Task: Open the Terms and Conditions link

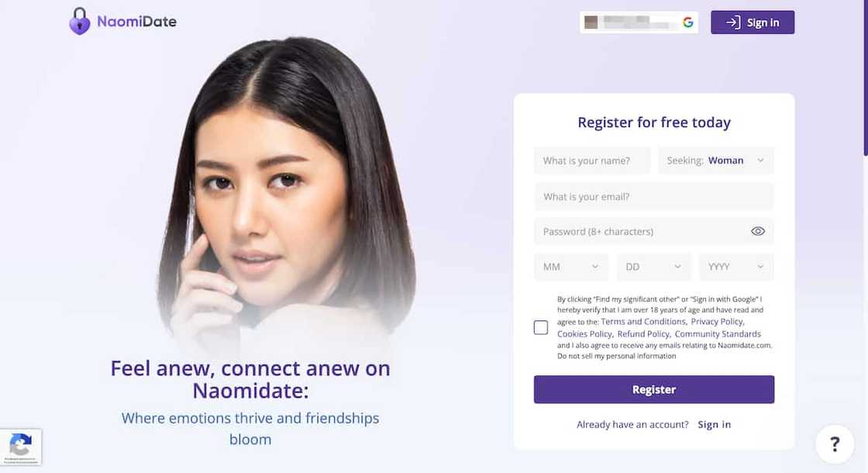Action: pos(643,322)
